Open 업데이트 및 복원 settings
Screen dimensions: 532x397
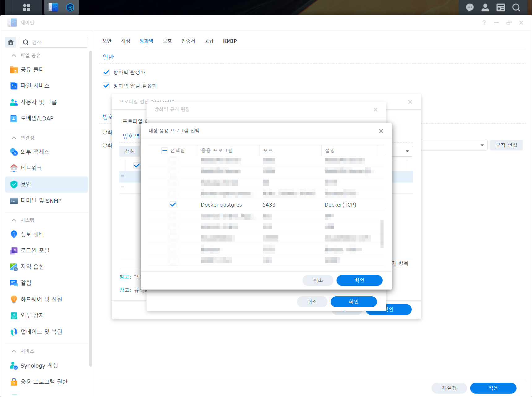coord(46,332)
